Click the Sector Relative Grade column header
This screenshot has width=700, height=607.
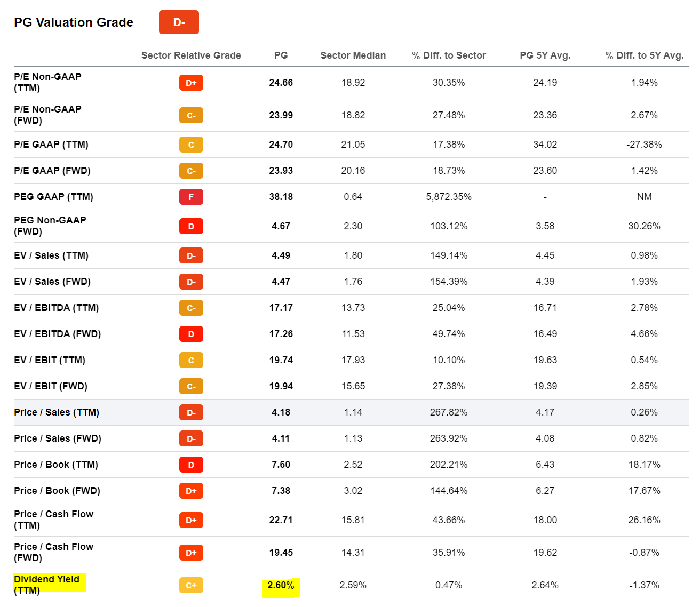point(191,55)
